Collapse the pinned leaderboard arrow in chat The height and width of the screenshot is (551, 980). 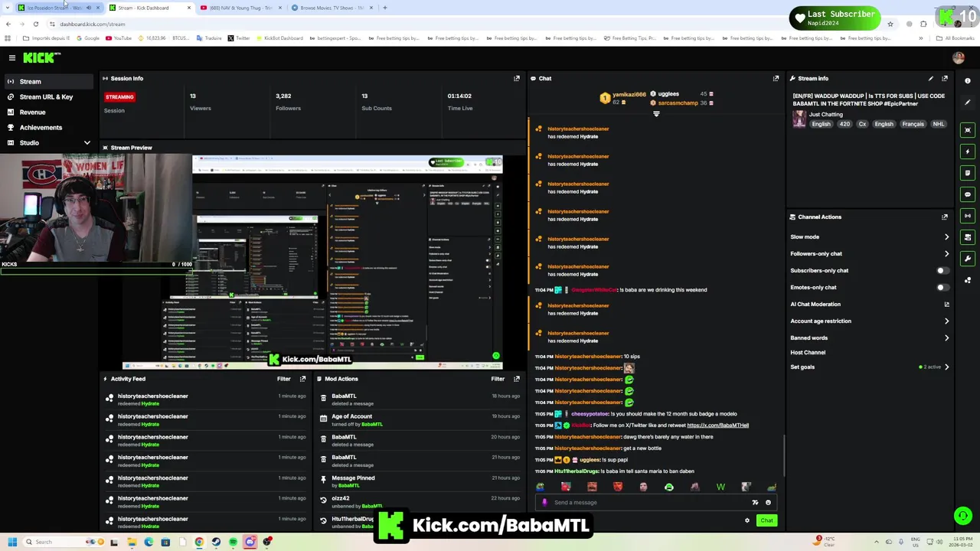click(656, 114)
